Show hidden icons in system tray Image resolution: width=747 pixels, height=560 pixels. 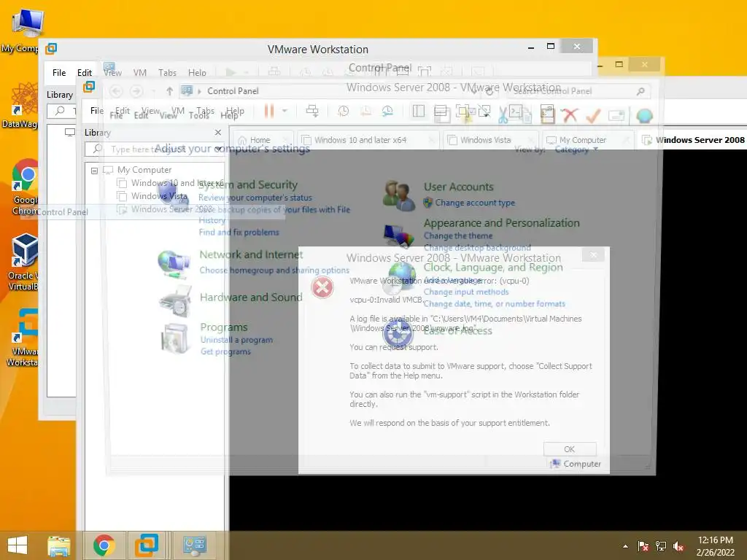click(x=625, y=547)
